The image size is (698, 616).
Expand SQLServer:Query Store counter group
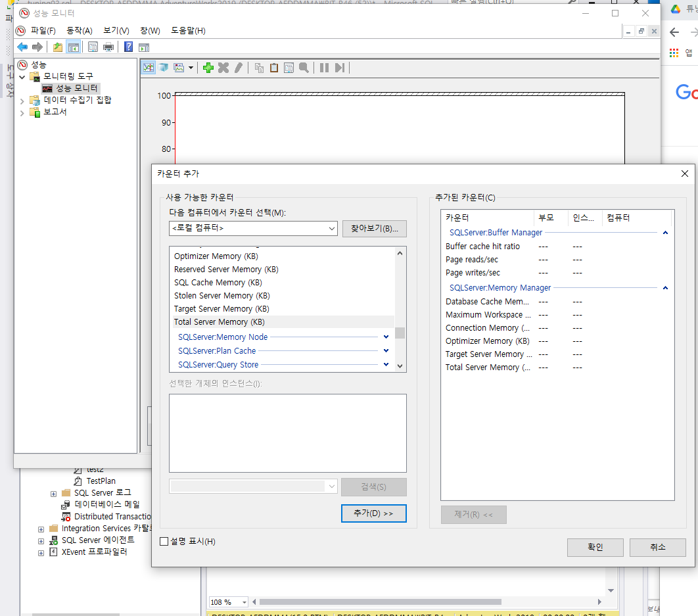(386, 365)
